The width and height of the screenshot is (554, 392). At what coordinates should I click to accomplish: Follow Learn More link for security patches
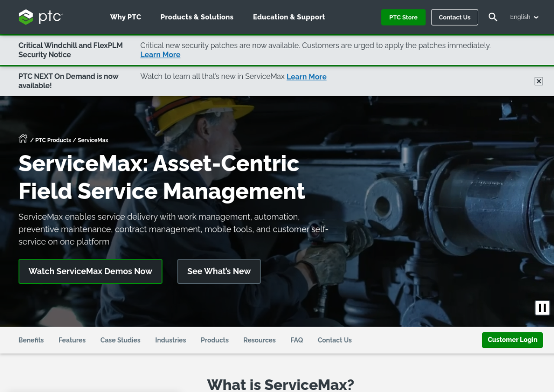pyautogui.click(x=160, y=55)
